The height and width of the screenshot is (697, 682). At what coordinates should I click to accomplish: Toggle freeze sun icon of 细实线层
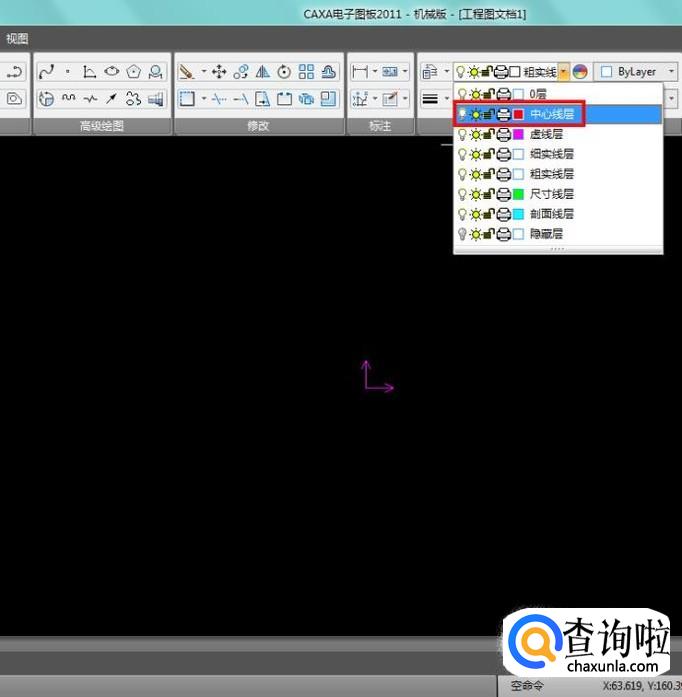tap(476, 154)
